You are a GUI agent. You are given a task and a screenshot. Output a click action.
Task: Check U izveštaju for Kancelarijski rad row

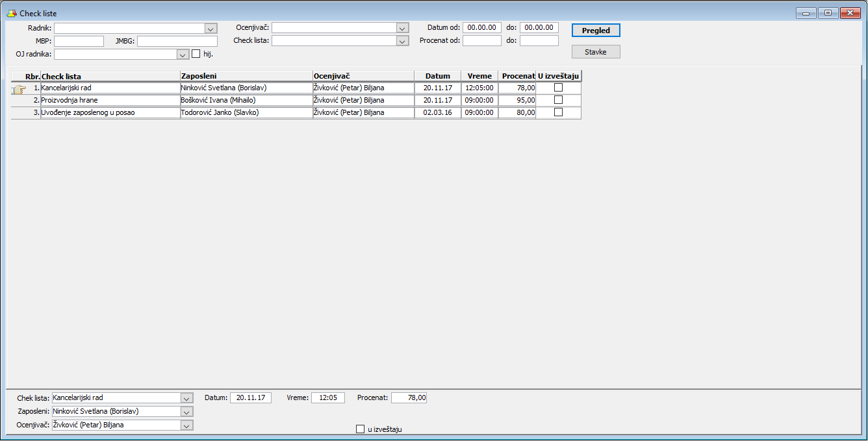click(x=558, y=88)
